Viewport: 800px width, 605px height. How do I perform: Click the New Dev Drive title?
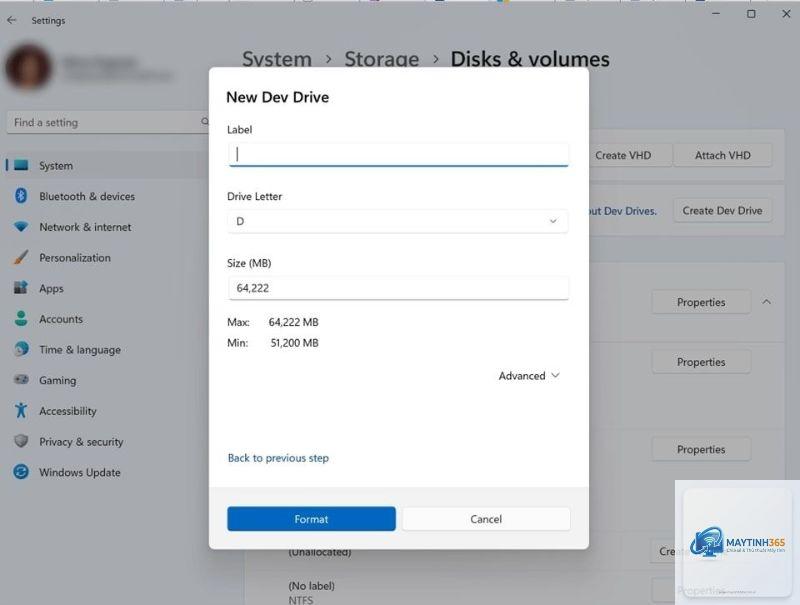point(278,97)
